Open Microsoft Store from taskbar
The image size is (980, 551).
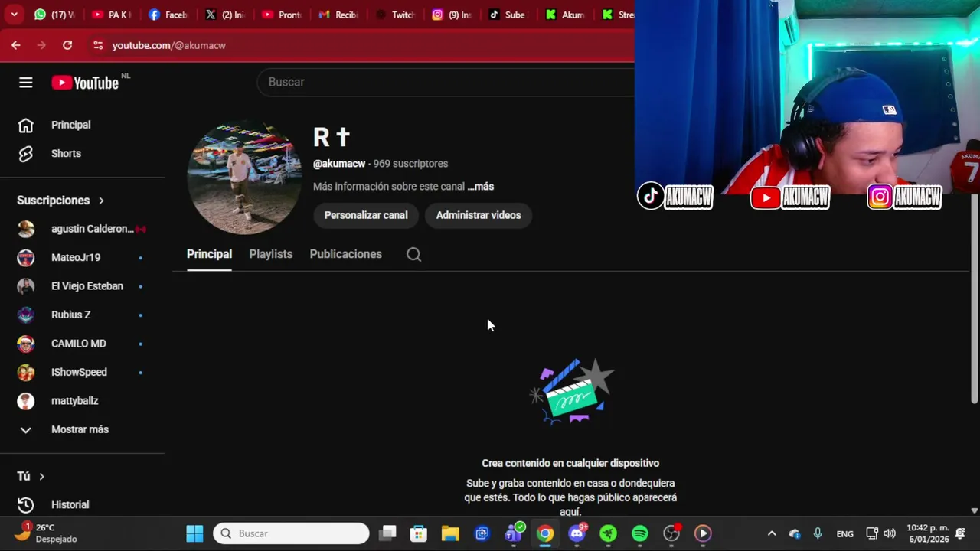[x=418, y=533]
